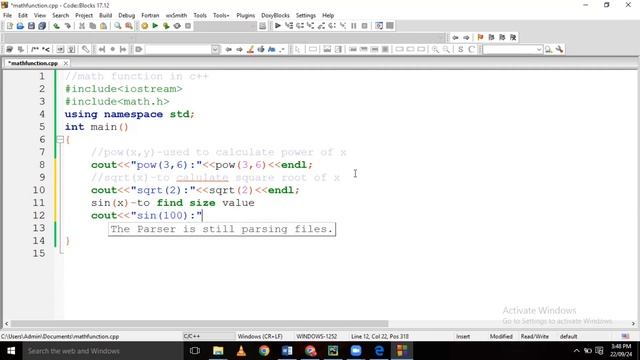
Task: Open the Debug menu
Action: click(x=127, y=16)
